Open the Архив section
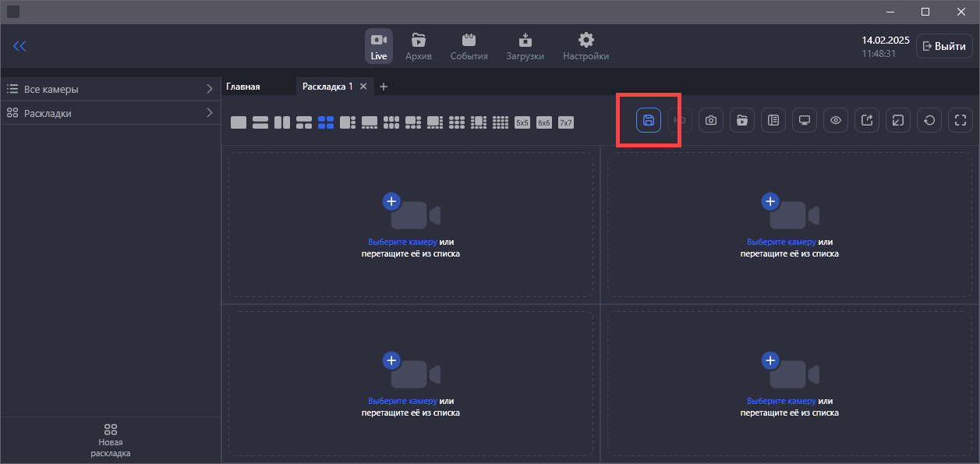 coord(419,46)
